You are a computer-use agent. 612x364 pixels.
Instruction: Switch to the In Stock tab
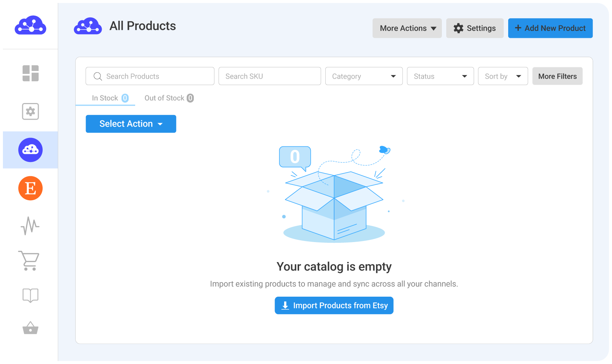point(109,98)
